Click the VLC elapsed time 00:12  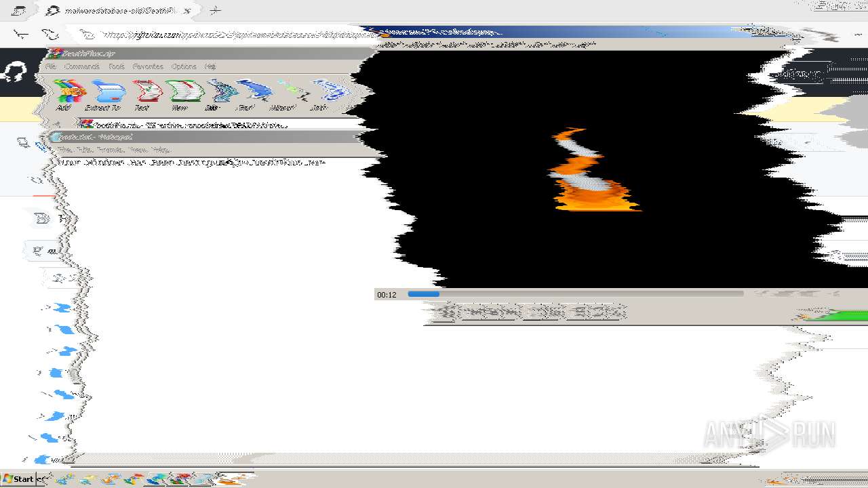(x=387, y=295)
